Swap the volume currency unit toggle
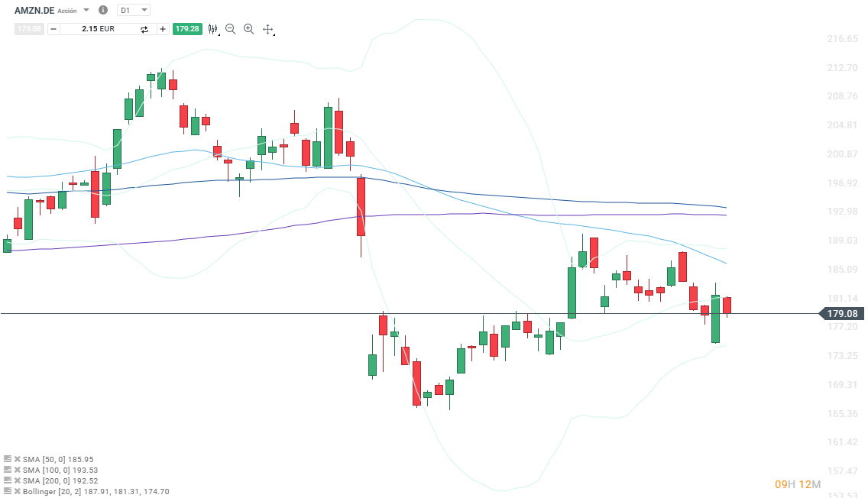This screenshot has height=498, width=868. 144,29
